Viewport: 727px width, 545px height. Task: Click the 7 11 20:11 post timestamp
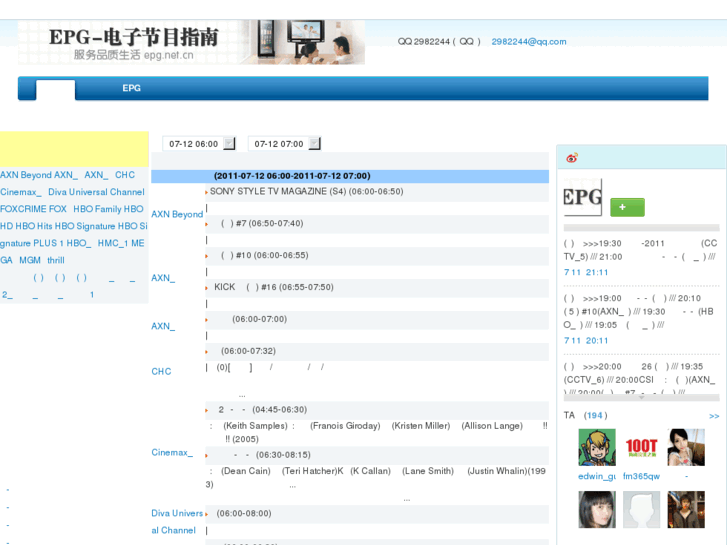[586, 340]
